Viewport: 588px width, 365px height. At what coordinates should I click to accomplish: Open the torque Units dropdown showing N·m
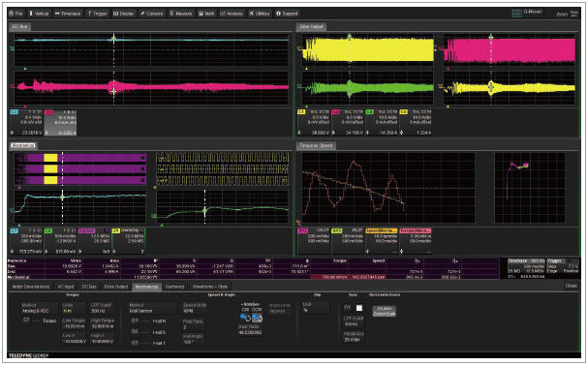pyautogui.click(x=74, y=308)
